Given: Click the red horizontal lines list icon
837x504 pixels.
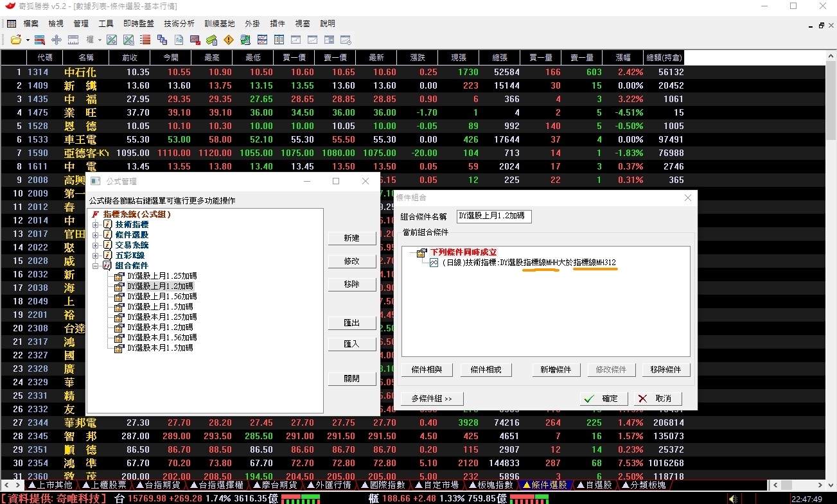Looking at the screenshot, I should tap(145, 40).
